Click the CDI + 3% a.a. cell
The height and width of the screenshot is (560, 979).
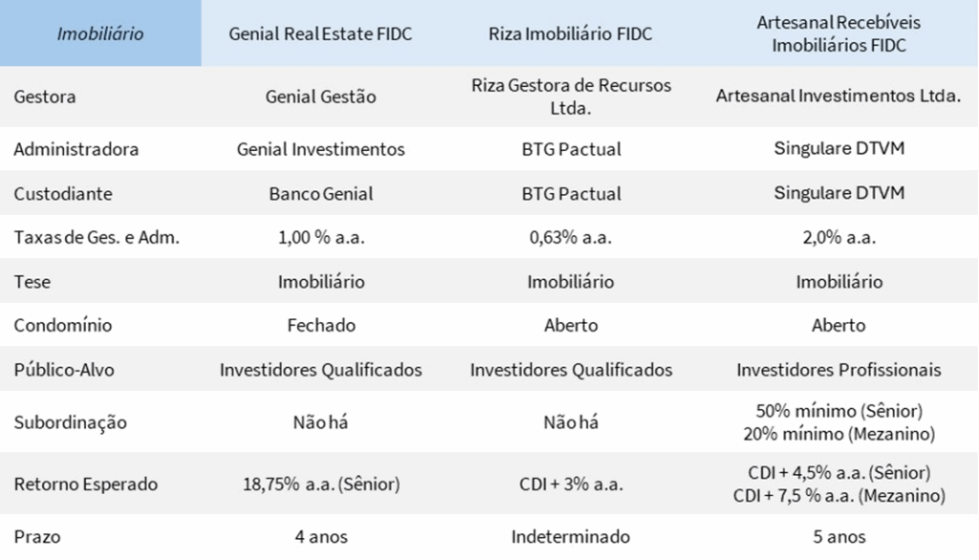tap(571, 484)
